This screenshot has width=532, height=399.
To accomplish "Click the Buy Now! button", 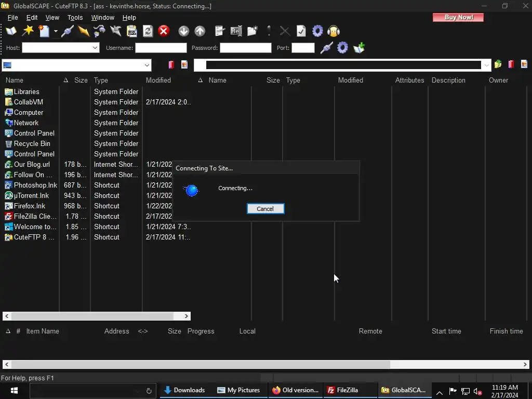I will [x=458, y=17].
